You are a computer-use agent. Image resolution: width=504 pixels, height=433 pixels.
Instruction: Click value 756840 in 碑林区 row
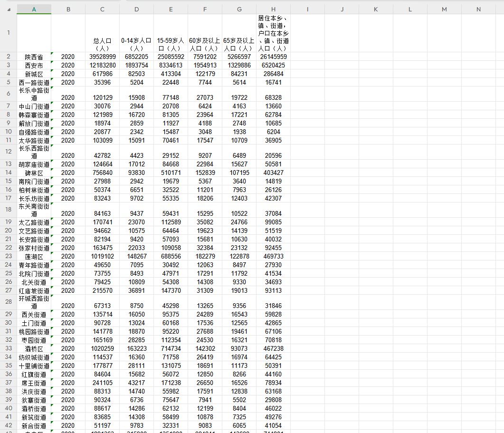(102, 173)
